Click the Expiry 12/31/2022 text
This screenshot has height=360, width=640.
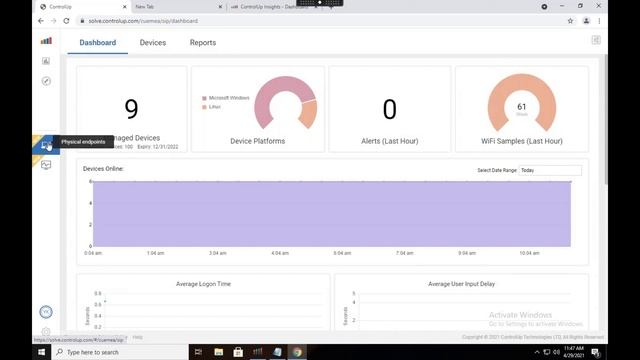click(158, 147)
